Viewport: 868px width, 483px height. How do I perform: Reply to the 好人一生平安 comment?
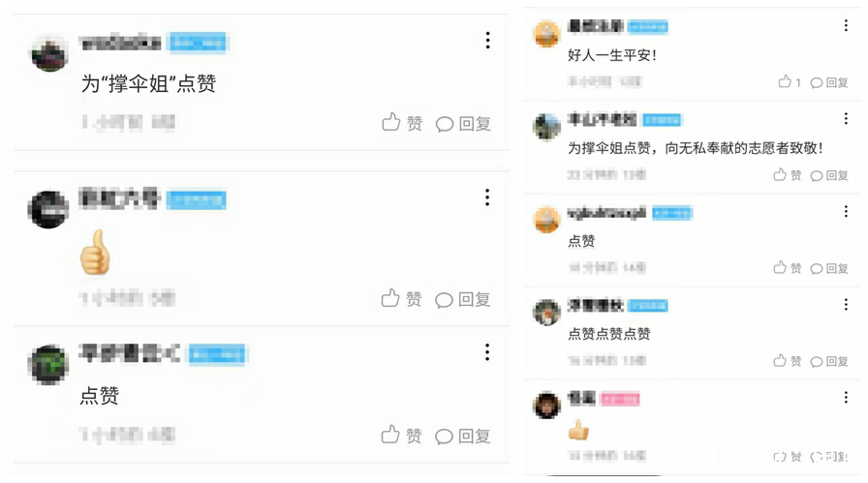point(829,82)
